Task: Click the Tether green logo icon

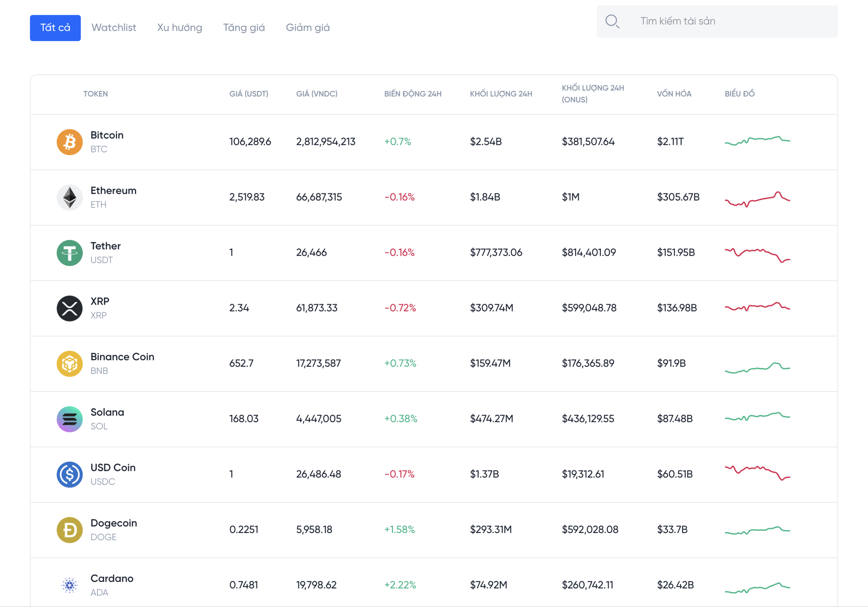Action: (70, 253)
